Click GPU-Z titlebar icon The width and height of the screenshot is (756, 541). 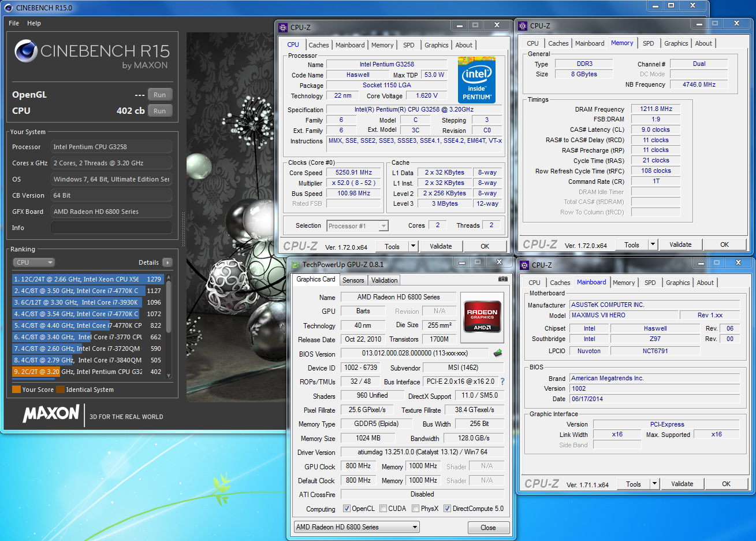click(x=296, y=265)
